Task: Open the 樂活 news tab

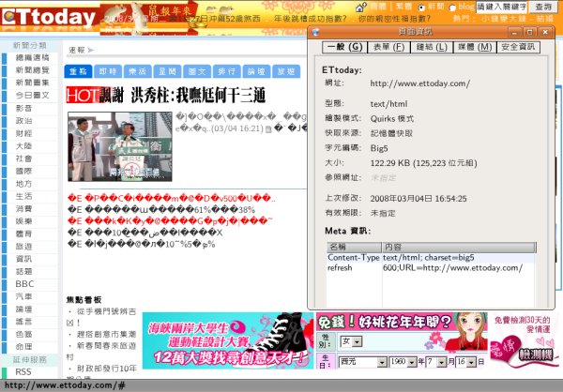Action: (138, 71)
